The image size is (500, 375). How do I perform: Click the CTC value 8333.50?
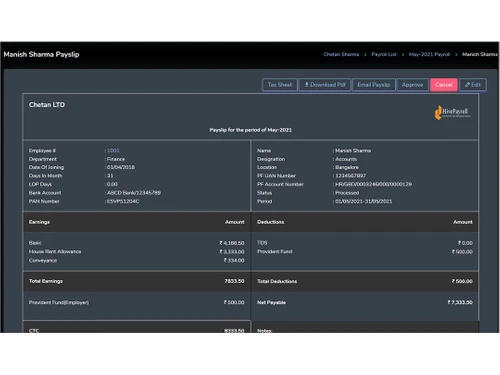click(234, 331)
